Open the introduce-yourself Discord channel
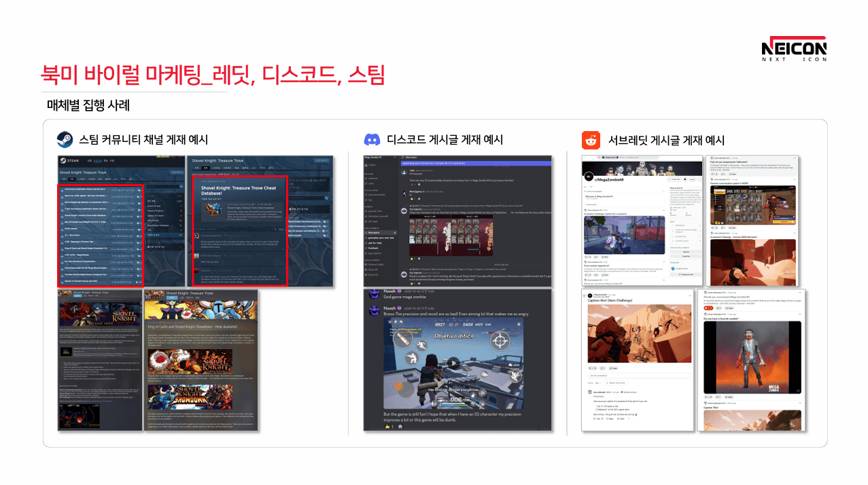Screen dimensions: 868x485 [378, 216]
